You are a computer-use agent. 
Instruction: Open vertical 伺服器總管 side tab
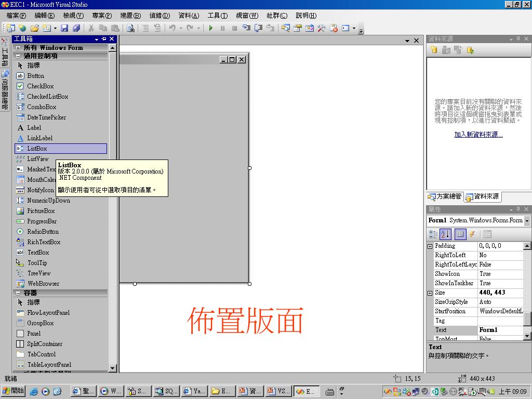tap(5, 90)
